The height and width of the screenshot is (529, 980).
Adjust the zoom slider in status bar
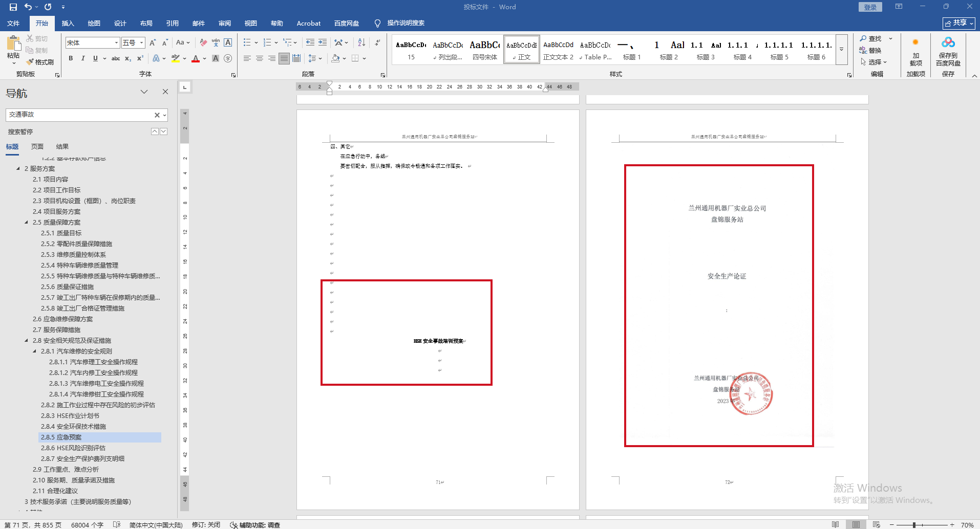pyautogui.click(x=914, y=525)
